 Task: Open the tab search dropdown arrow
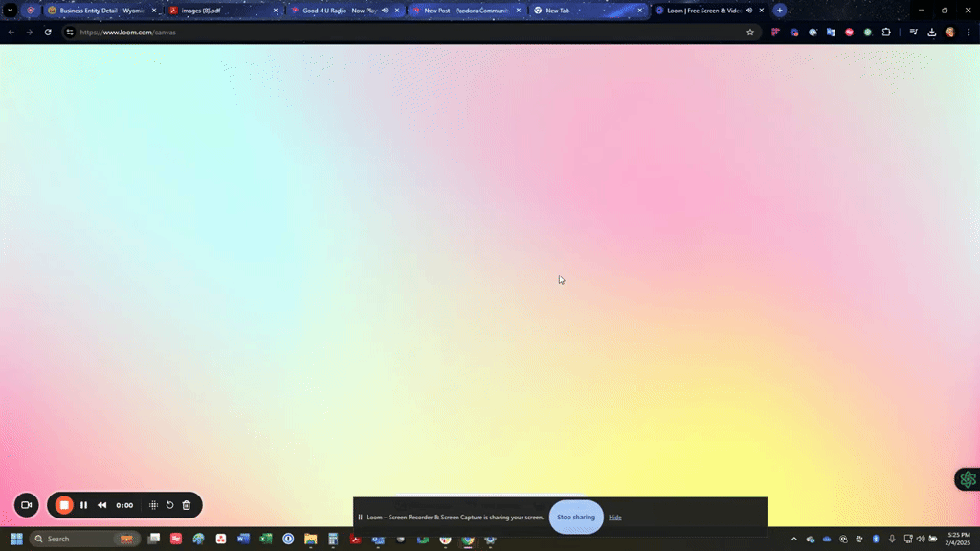(10, 11)
